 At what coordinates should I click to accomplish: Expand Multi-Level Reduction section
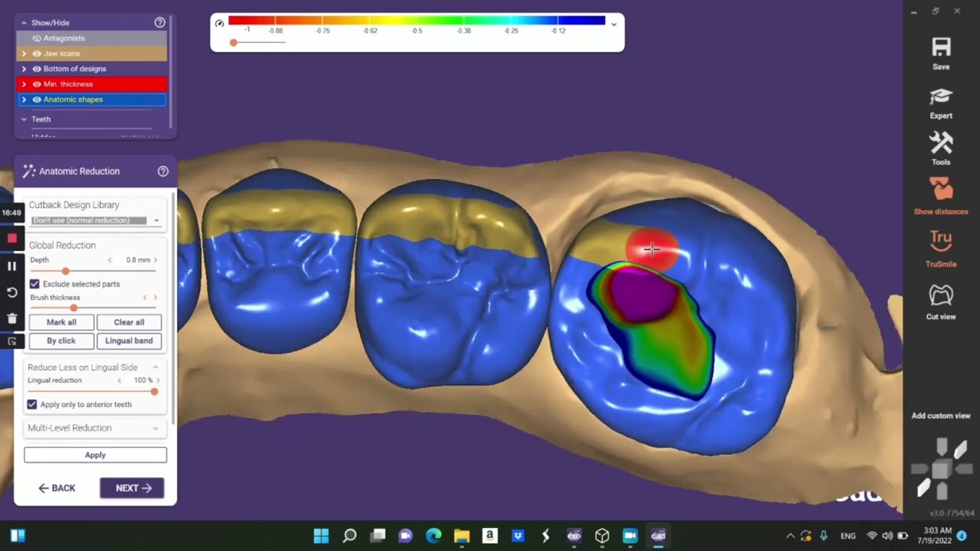coord(155,429)
